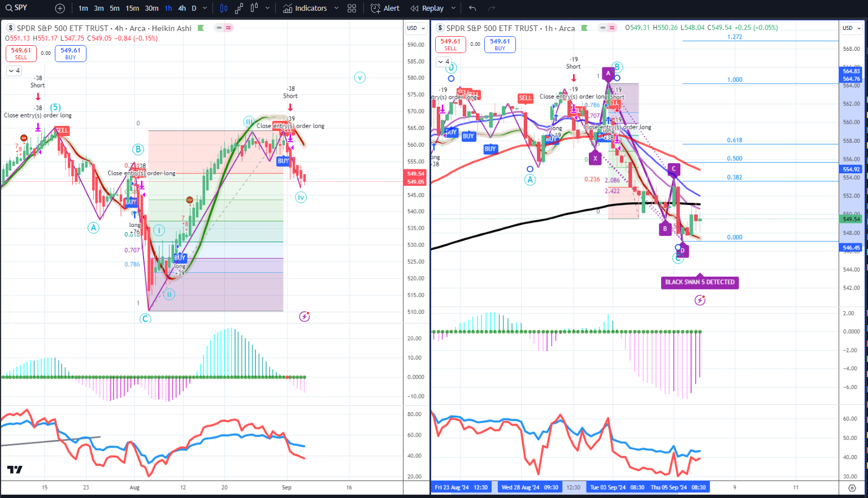The width and height of the screenshot is (868, 498).
Task: Open the layout grid selector icon
Action: pos(352,8)
